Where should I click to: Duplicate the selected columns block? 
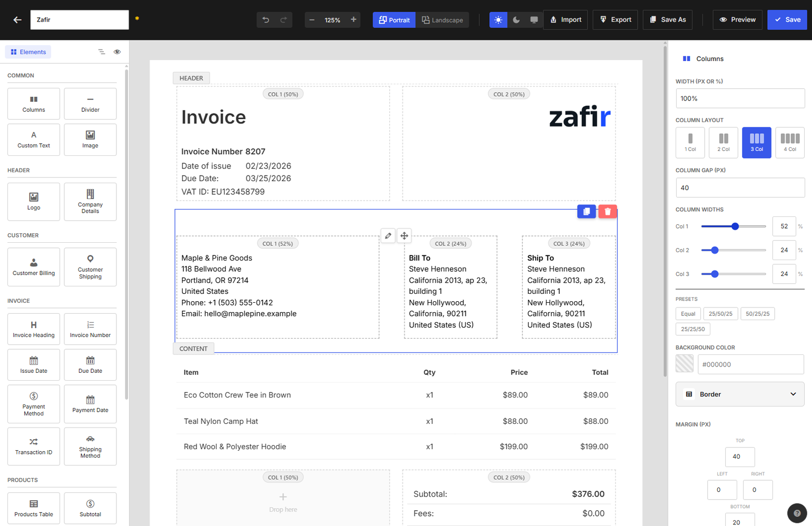(586, 212)
